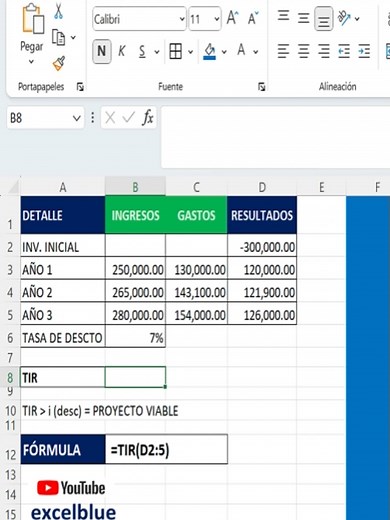The height and width of the screenshot is (520, 390).
Task: Click the Increase Font Size icon
Action: pos(232,18)
